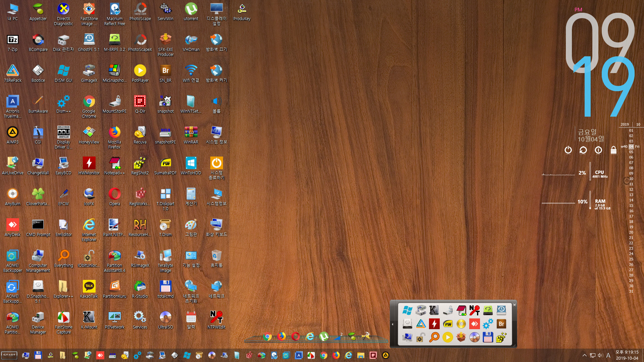Image resolution: width=644 pixels, height=362 pixels.
Task: Open the 내 PC desktop icon
Action: click(x=13, y=12)
